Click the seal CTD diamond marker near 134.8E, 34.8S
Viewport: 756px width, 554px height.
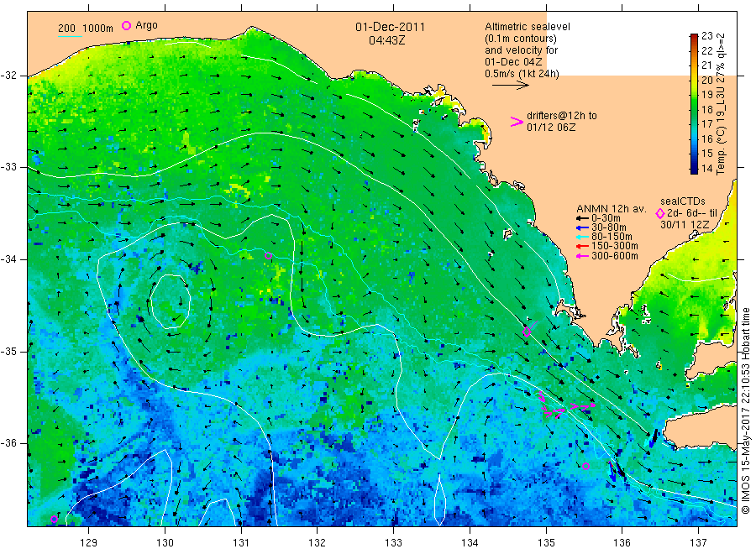tap(527, 332)
